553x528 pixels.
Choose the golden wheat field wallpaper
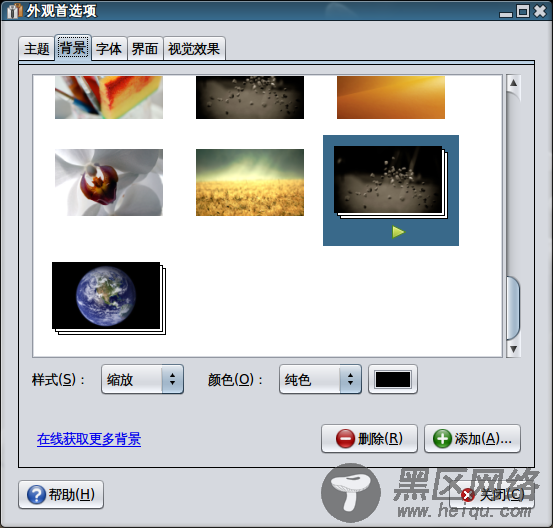click(250, 182)
